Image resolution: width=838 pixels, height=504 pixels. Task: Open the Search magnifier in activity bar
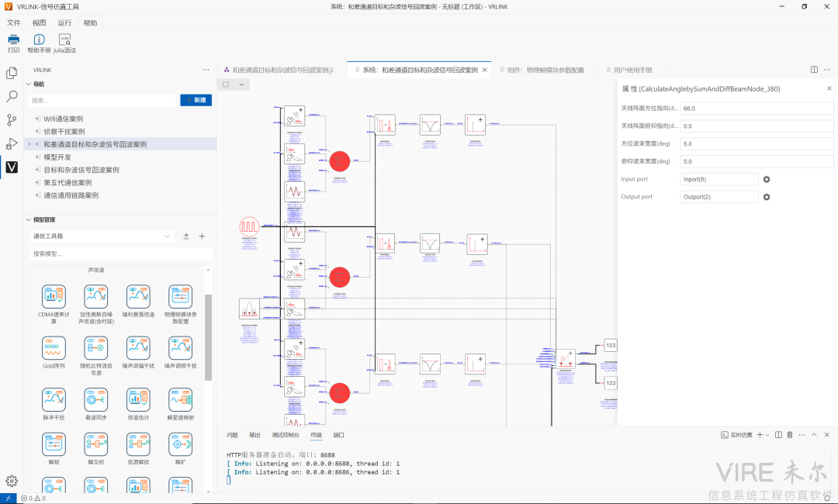11,97
